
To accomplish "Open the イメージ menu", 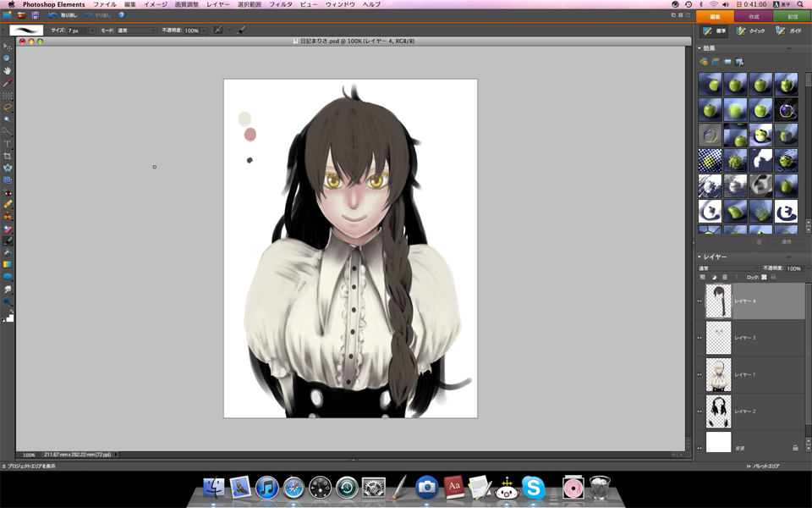I will 156,4.
